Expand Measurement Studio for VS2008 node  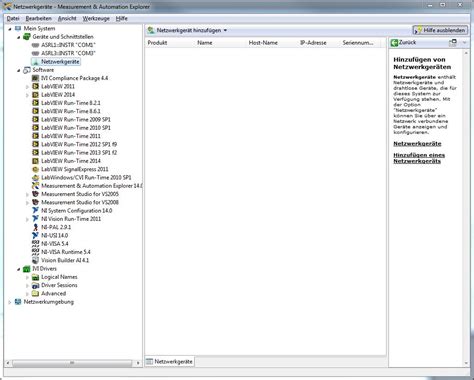(x=27, y=203)
